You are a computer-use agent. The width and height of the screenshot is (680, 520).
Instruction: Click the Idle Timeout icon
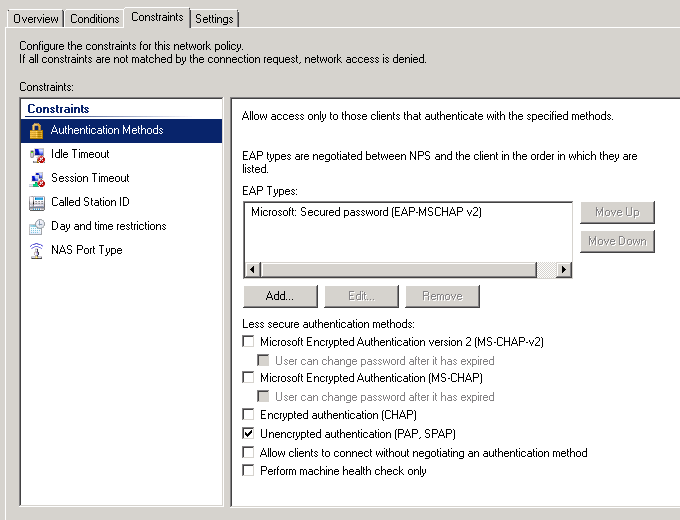[37, 155]
